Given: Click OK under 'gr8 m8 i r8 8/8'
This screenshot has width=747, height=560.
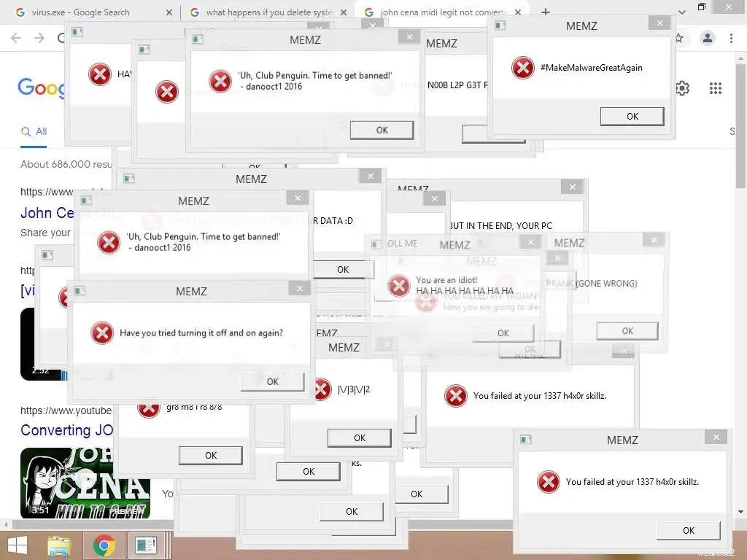Looking at the screenshot, I should click(211, 456).
